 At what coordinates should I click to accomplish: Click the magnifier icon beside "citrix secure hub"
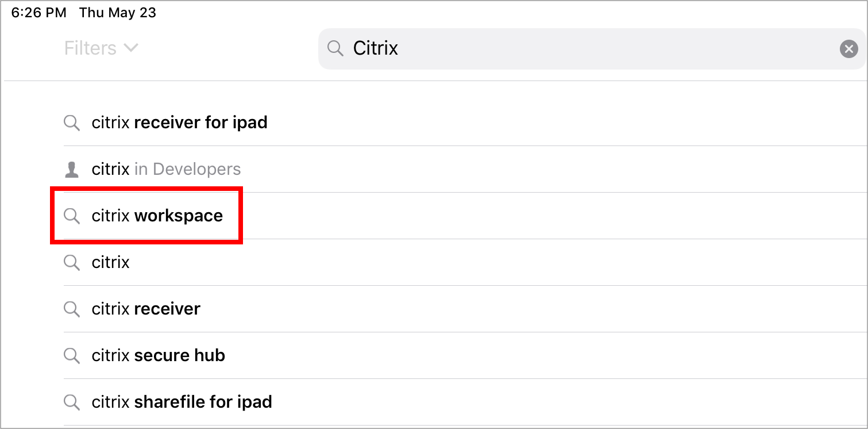coord(72,355)
